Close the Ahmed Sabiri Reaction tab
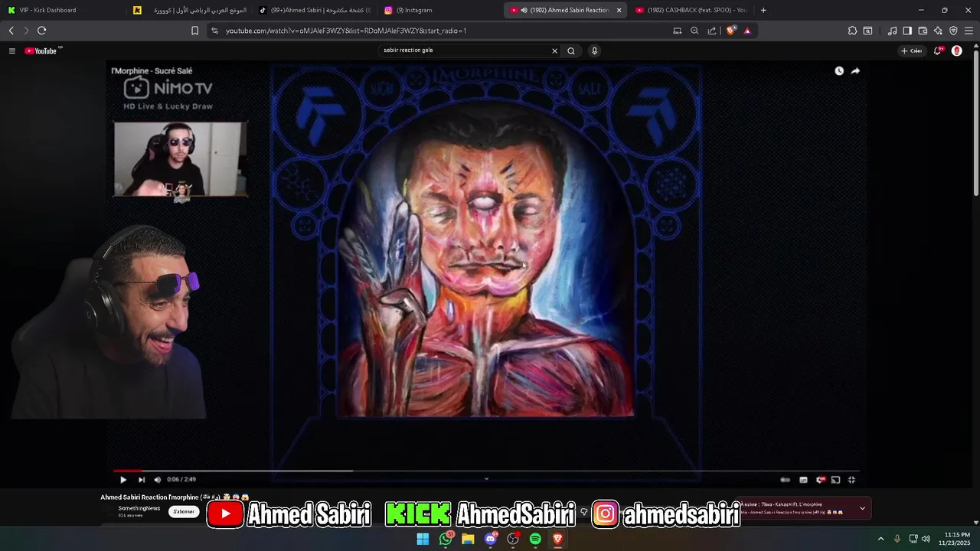Image resolution: width=980 pixels, height=551 pixels. pos(619,10)
